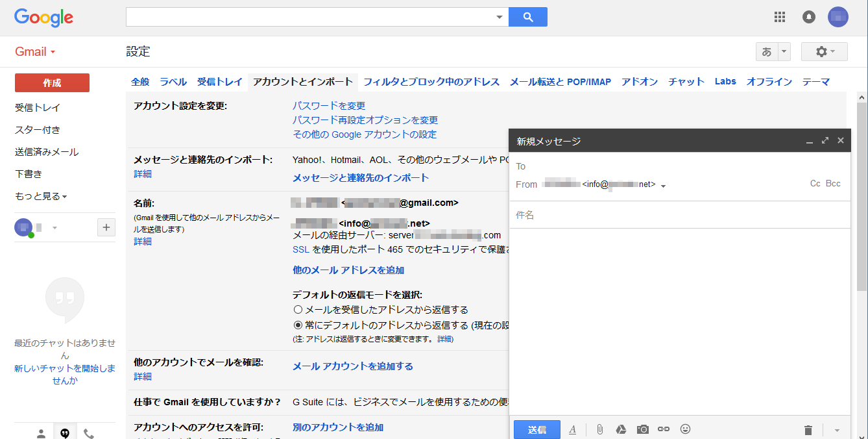Expand もっと見る in the left sidebar

point(41,196)
